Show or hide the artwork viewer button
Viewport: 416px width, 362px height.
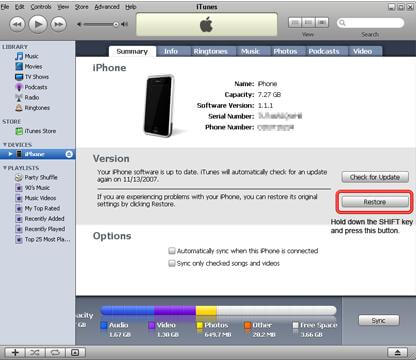75,352
